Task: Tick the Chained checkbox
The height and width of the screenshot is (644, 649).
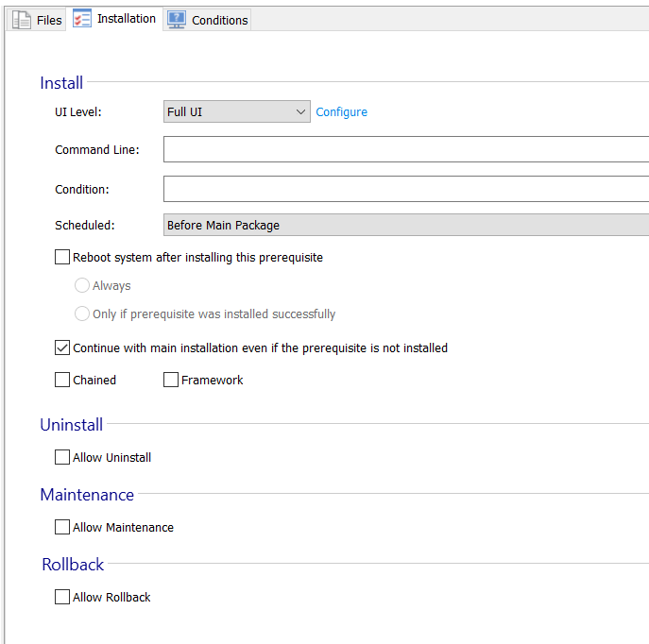Action: click(x=62, y=380)
